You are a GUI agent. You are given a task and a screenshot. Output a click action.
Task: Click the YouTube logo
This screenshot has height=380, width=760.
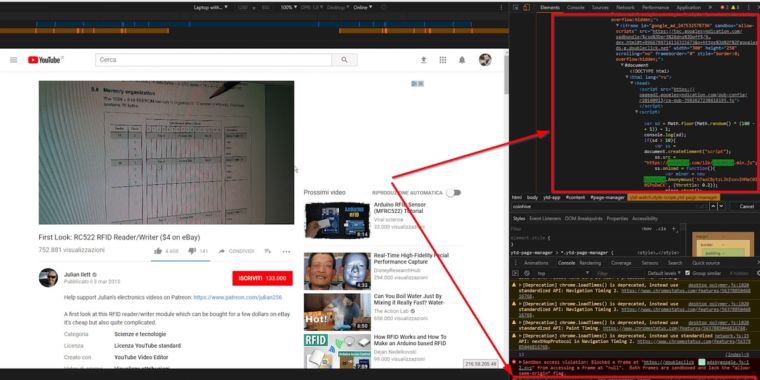click(x=46, y=60)
